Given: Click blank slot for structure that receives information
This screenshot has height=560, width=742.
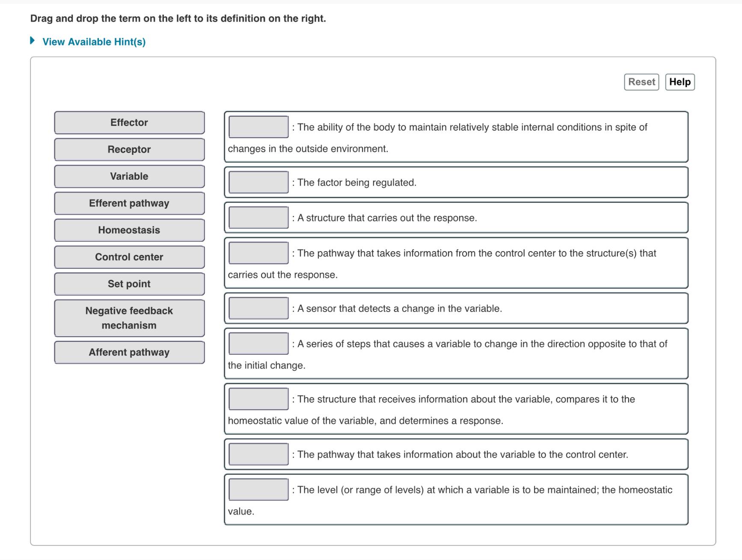Looking at the screenshot, I should click(258, 399).
